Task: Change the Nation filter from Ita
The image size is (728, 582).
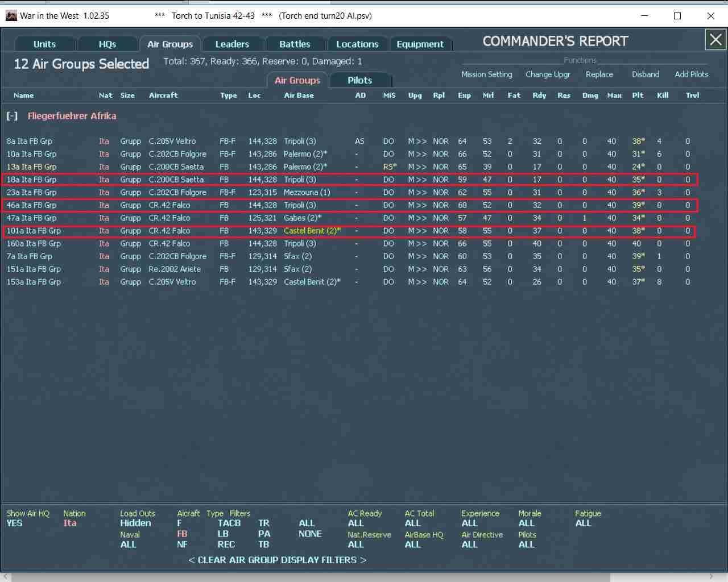Action: (x=70, y=523)
